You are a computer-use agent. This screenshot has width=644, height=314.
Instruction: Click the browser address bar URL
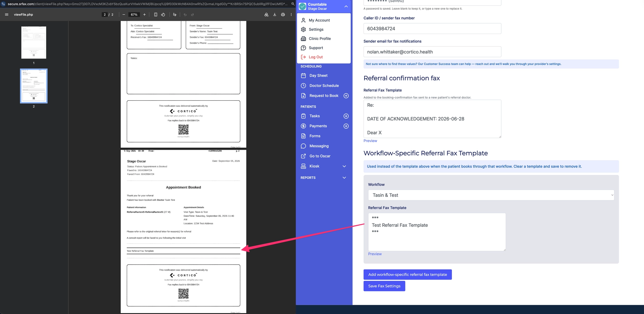(x=147, y=4)
